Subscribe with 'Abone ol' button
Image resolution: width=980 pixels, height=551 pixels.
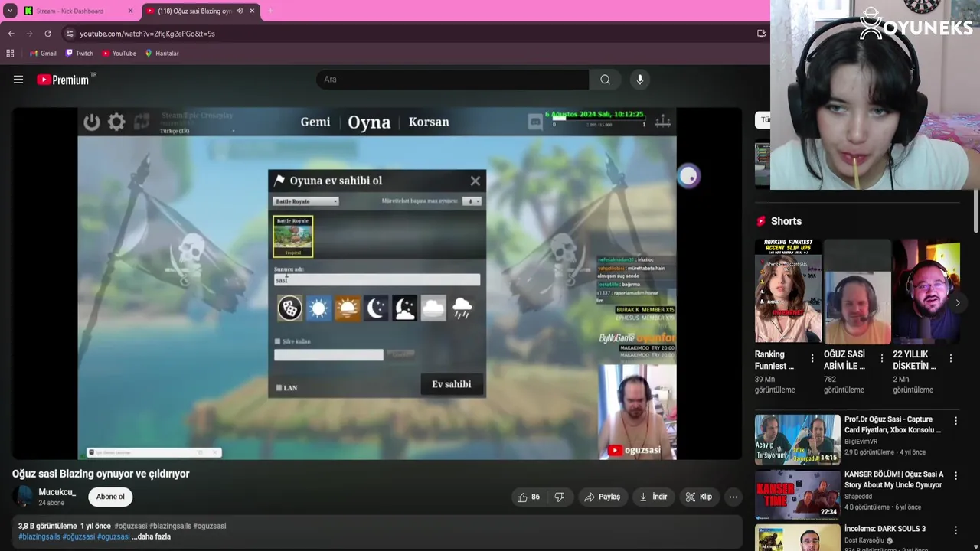(x=110, y=497)
